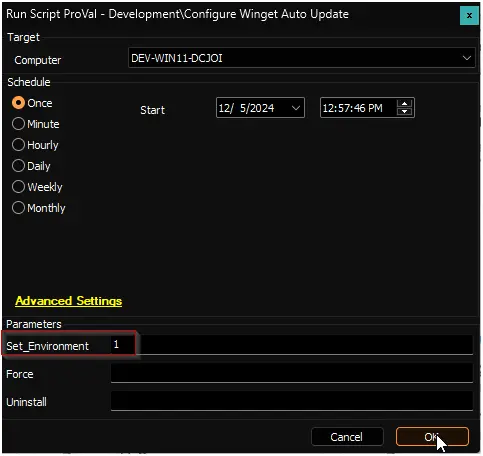Click the Force parameter field
This screenshot has width=483, height=456.
(x=292, y=373)
